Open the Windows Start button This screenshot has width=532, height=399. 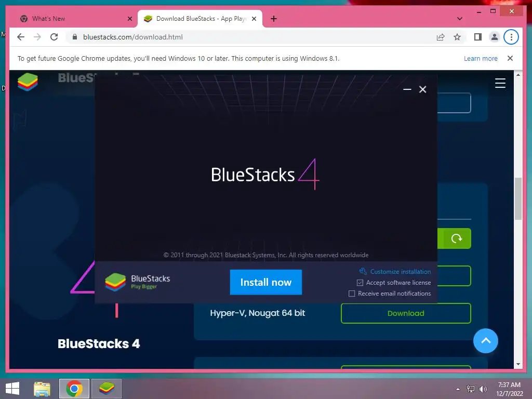tap(12, 389)
